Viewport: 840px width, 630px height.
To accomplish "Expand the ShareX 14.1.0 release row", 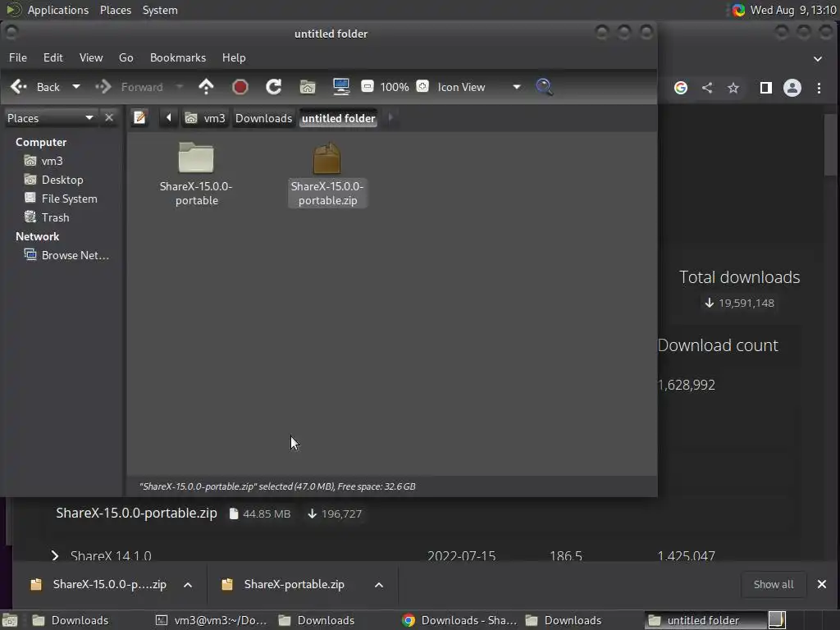I will click(x=55, y=555).
